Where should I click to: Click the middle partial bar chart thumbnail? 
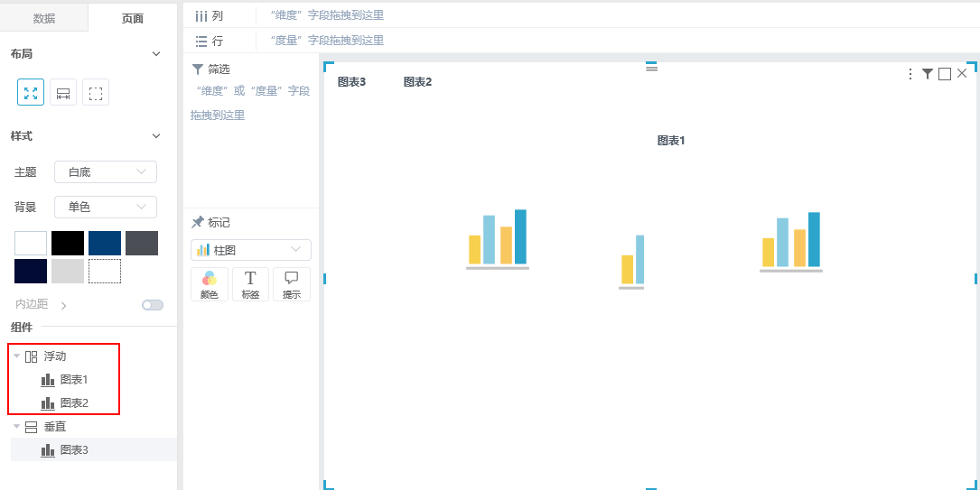(631, 263)
